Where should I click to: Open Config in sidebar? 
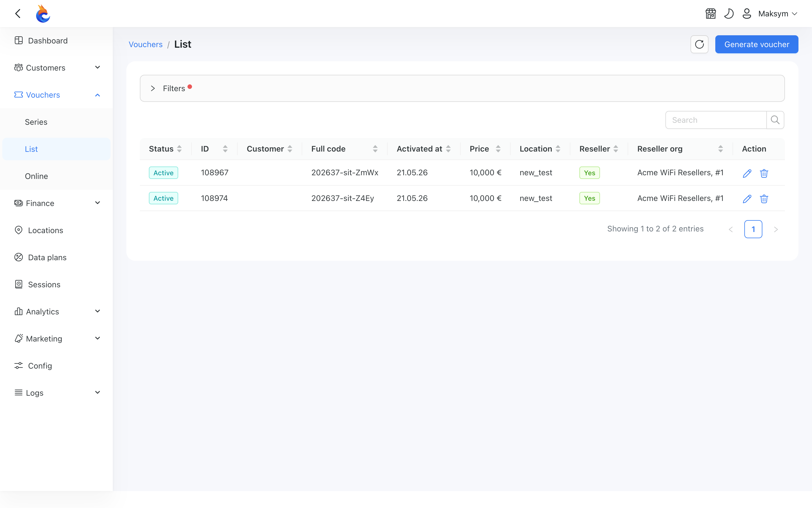56,366
